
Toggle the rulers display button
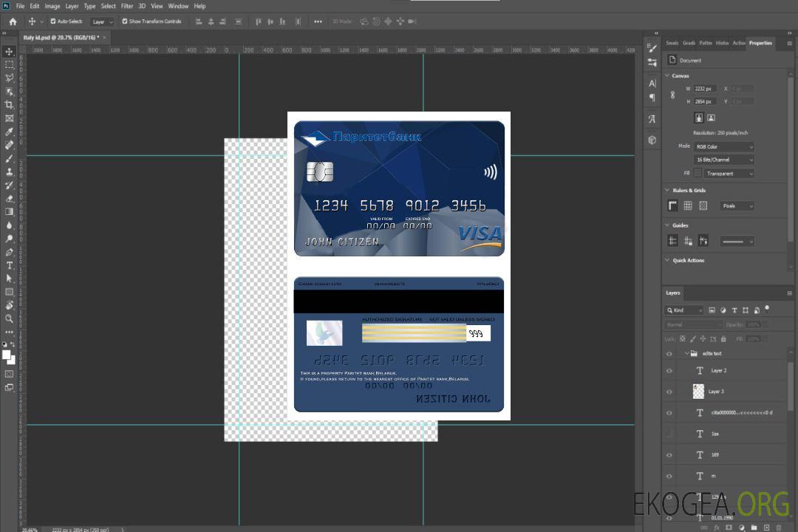coord(673,205)
